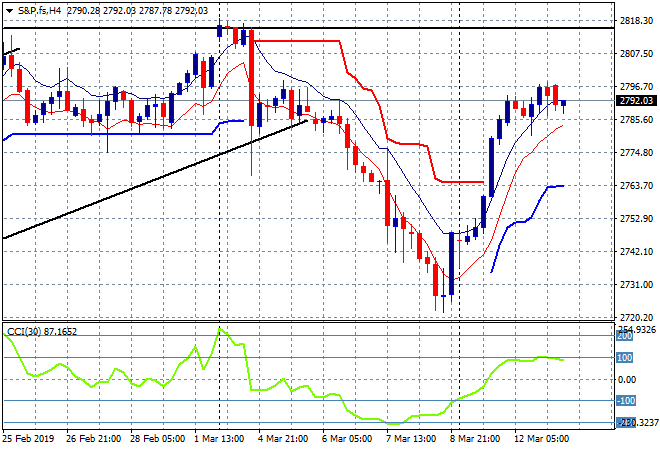Click the 2774.80 price axis label

pyautogui.click(x=636, y=152)
